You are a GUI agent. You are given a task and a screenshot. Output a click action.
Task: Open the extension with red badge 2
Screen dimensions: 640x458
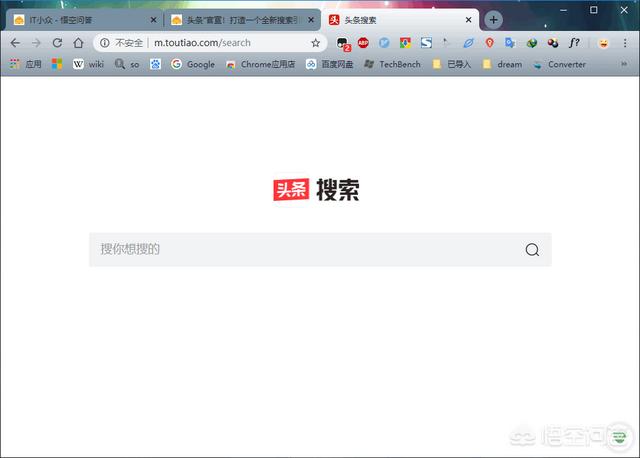tap(343, 44)
